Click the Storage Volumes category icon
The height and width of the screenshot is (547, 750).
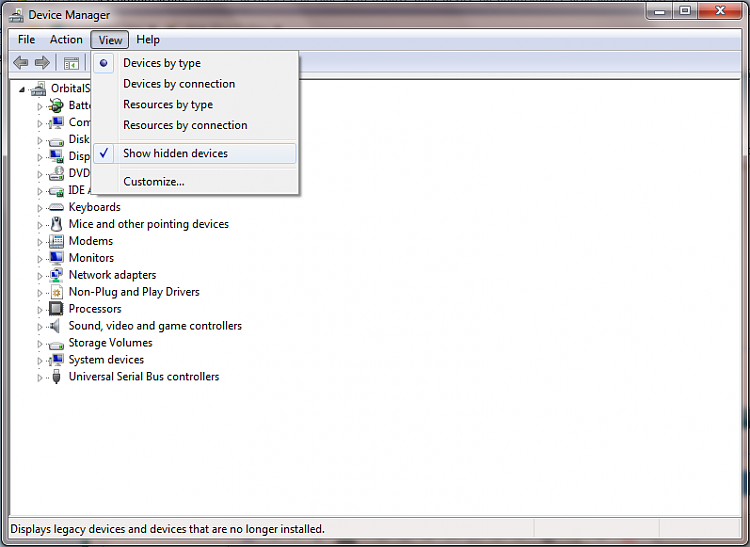point(56,345)
